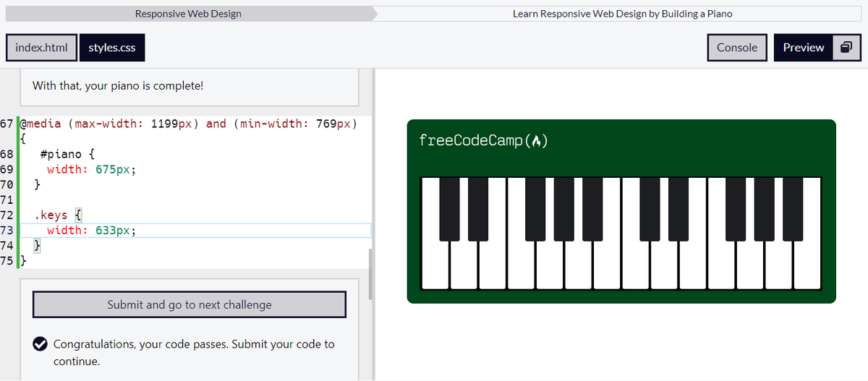Open preview in separate window icon
Image resolution: width=868 pixels, height=381 pixels.
[846, 48]
